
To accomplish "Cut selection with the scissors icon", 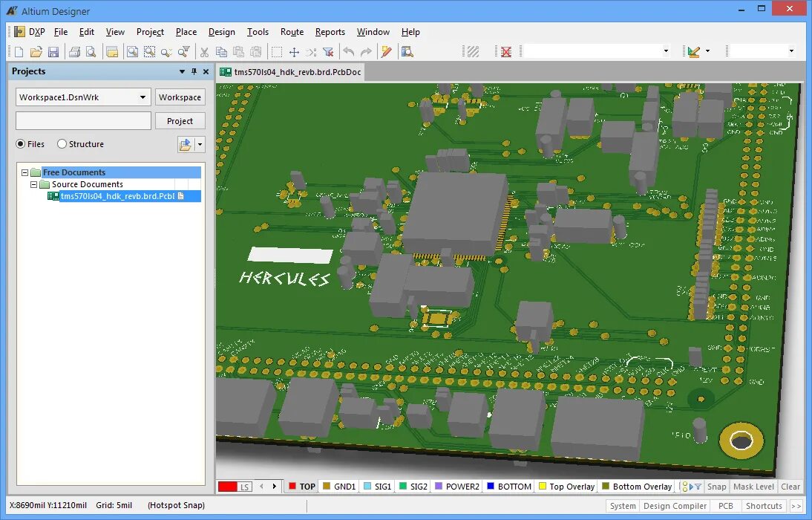I will coord(204,52).
